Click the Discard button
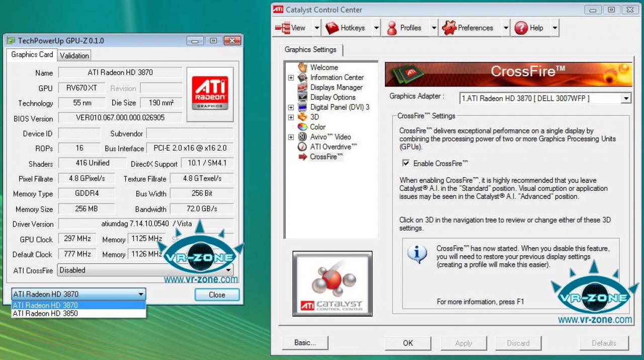 [518, 343]
